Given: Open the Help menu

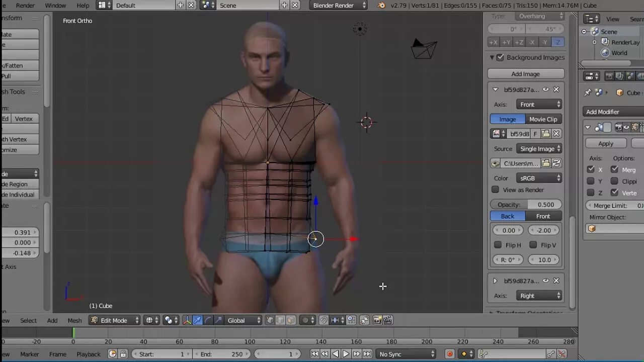Looking at the screenshot, I should [83, 5].
